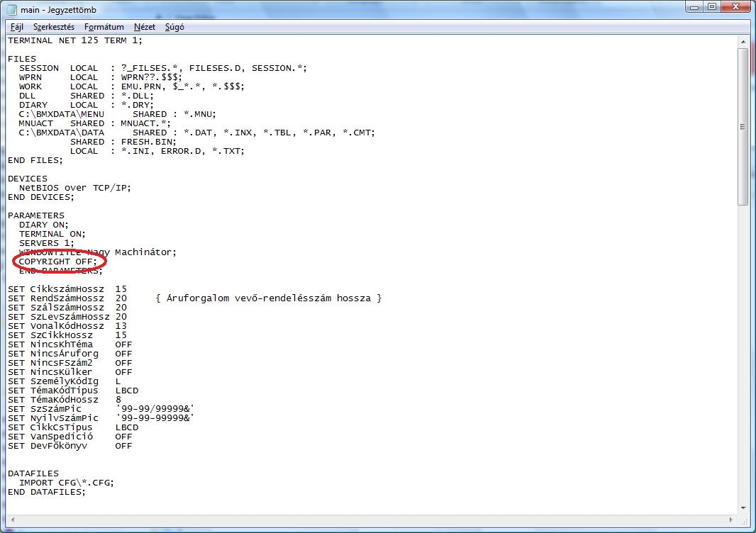Click the 'SET SzálSzámHossz 20' line
The image size is (756, 533).
point(67,308)
